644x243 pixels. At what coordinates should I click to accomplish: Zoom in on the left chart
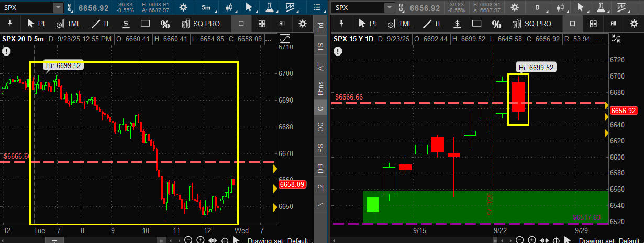pos(201,240)
